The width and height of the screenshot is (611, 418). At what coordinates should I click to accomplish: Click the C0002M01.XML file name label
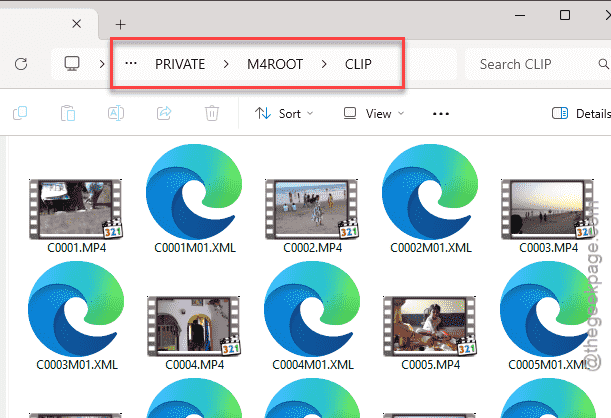pyautogui.click(x=431, y=248)
